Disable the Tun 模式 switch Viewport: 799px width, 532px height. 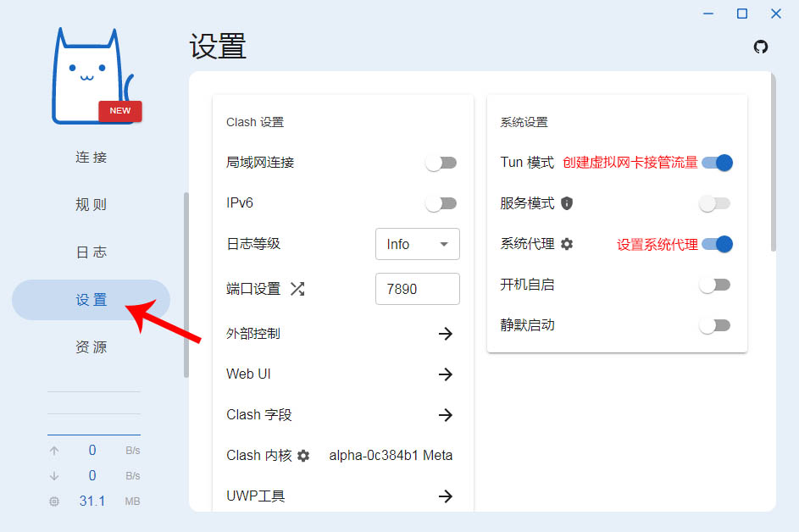click(x=717, y=163)
